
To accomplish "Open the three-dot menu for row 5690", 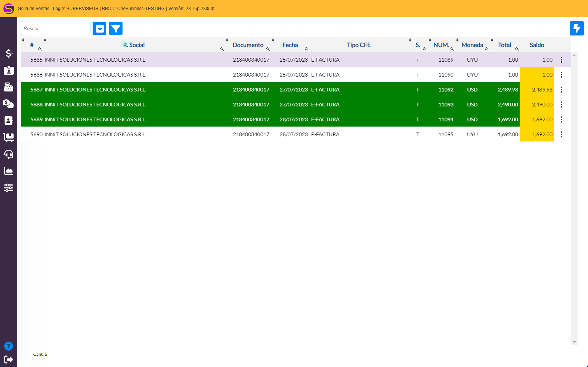I will [x=561, y=134].
